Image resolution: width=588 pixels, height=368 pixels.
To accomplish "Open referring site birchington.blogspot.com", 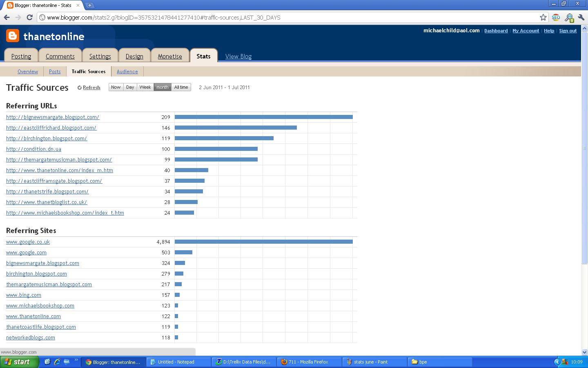I will [x=36, y=274].
